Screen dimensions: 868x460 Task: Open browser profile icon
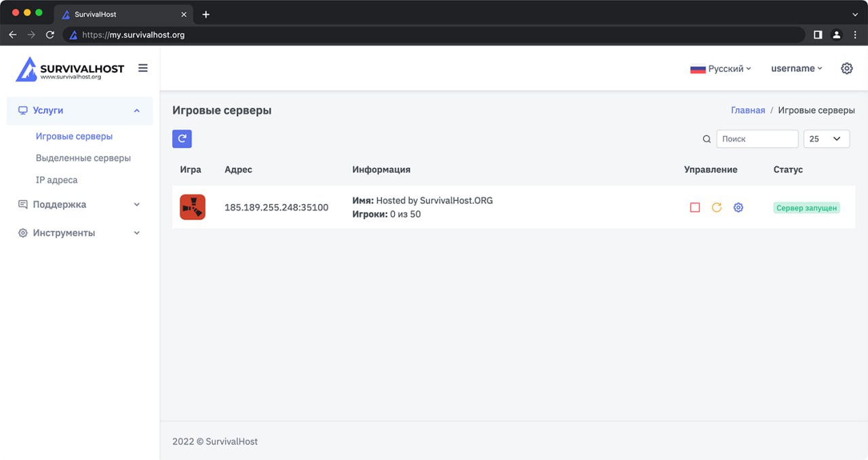click(837, 35)
